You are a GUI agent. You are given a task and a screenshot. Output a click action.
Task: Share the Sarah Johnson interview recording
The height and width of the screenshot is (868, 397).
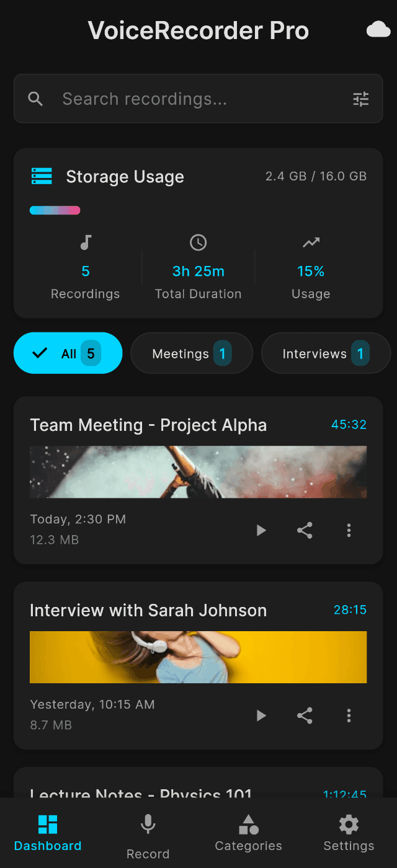click(305, 715)
